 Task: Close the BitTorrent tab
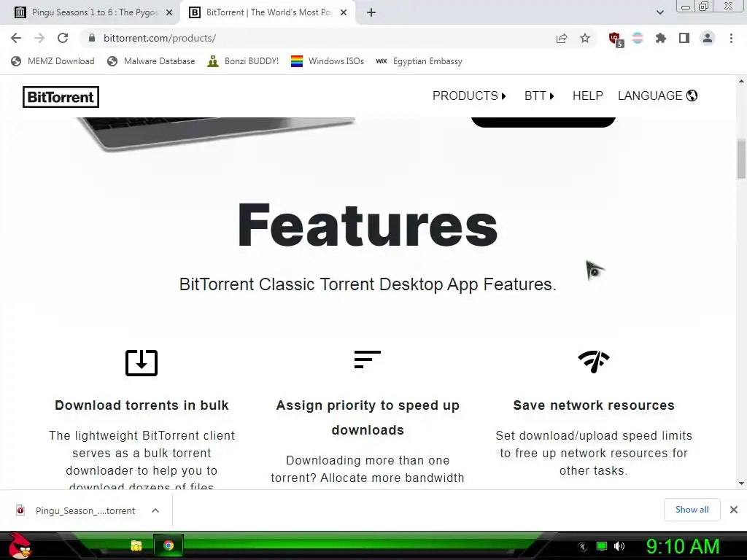click(x=344, y=12)
